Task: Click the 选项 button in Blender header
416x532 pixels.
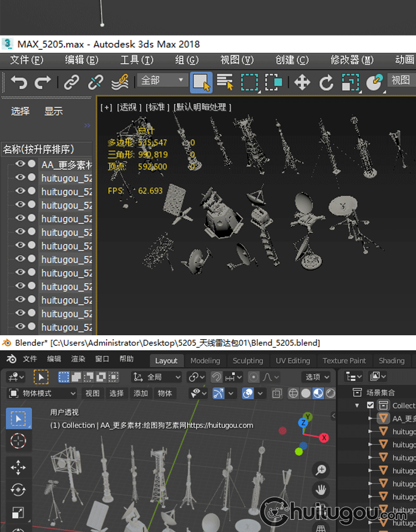Action: (x=318, y=377)
